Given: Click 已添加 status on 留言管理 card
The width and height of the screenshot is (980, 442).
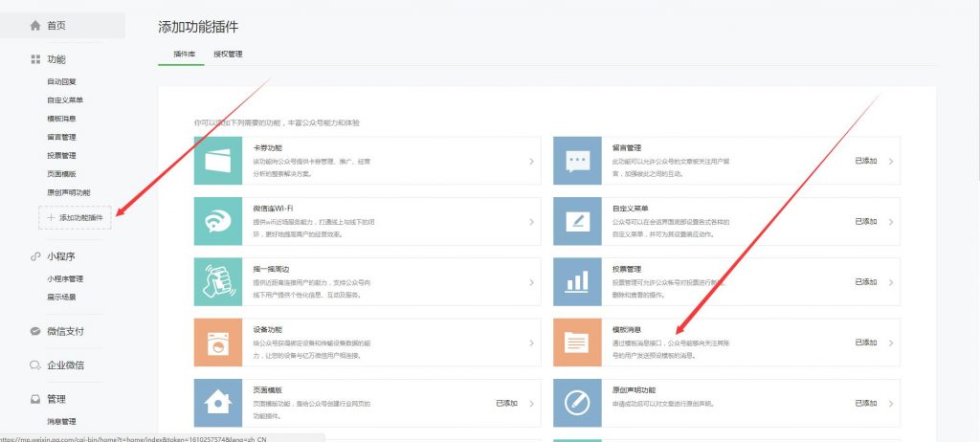Looking at the screenshot, I should (x=865, y=161).
